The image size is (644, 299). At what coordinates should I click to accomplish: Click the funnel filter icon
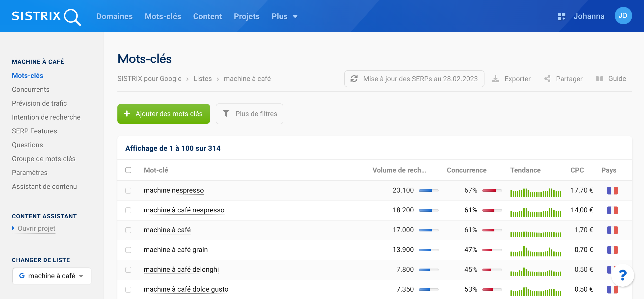226,114
